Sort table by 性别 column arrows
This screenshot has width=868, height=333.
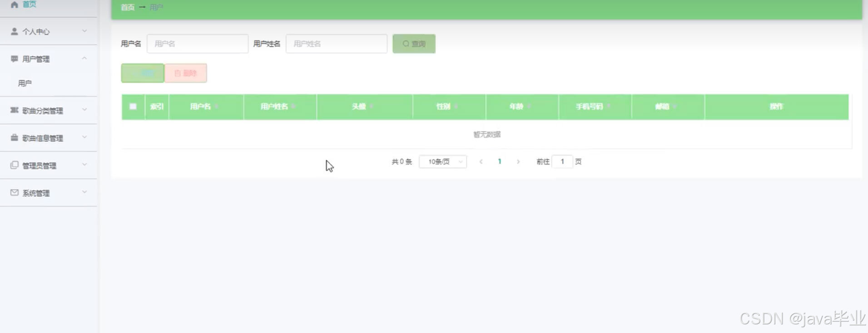[x=456, y=107]
